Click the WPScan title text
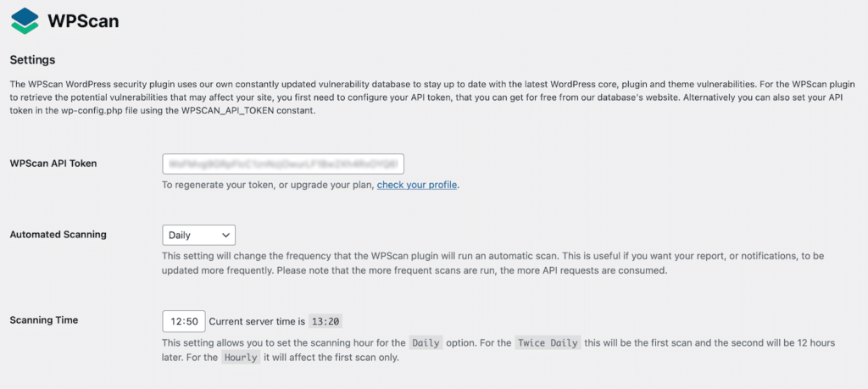 click(83, 21)
